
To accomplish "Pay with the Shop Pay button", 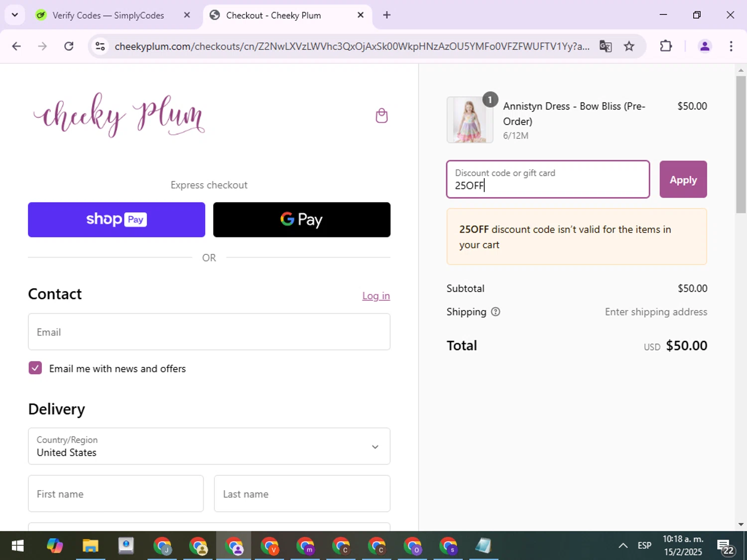I will point(117,220).
